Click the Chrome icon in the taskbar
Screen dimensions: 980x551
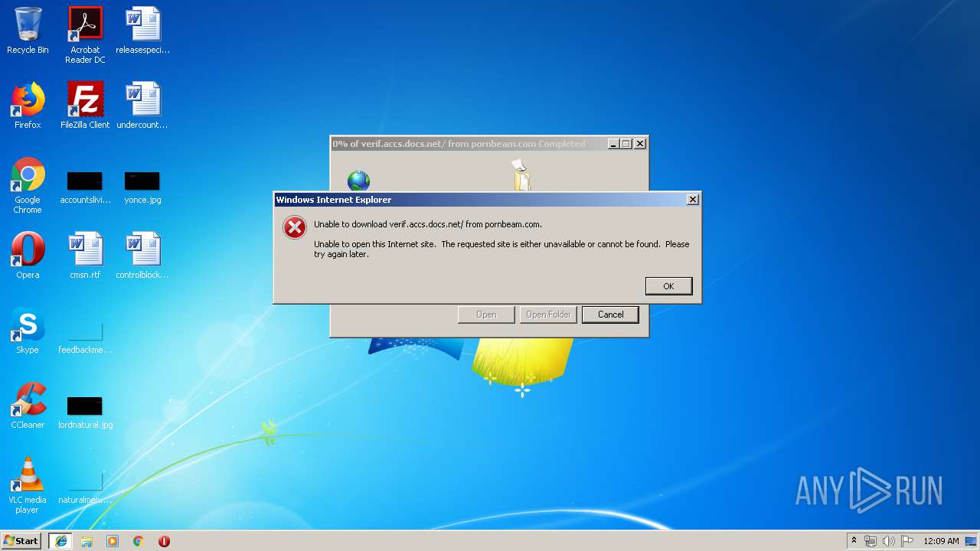[139, 541]
